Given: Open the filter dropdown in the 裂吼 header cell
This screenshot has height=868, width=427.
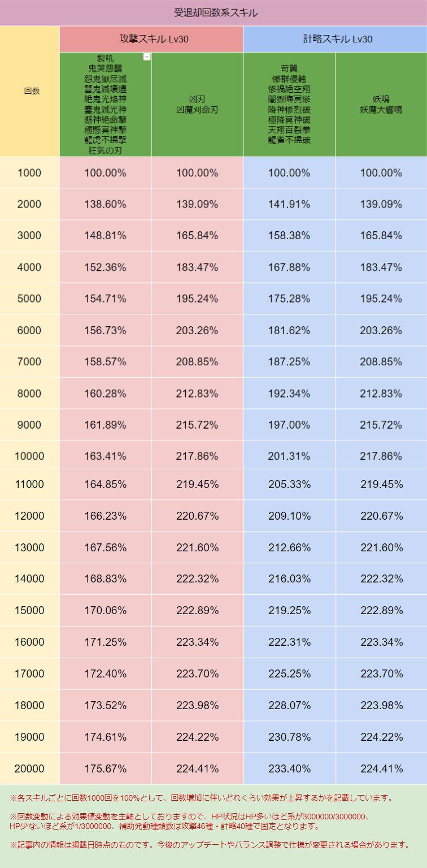Looking at the screenshot, I should click(147, 57).
